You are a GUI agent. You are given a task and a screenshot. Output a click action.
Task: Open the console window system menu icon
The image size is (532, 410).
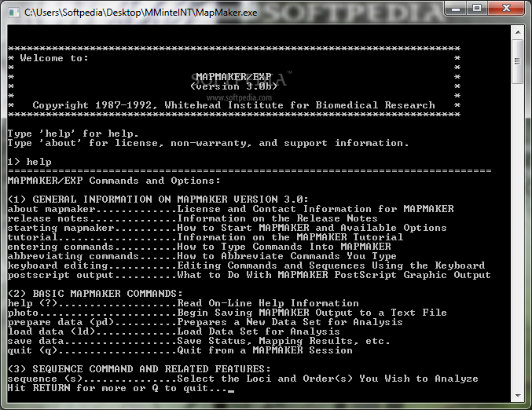coord(13,13)
